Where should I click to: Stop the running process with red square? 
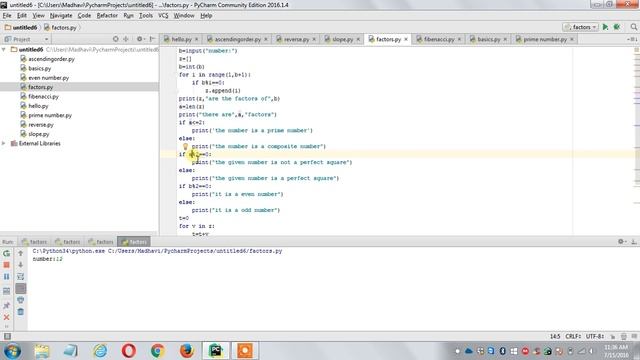pos(7,265)
